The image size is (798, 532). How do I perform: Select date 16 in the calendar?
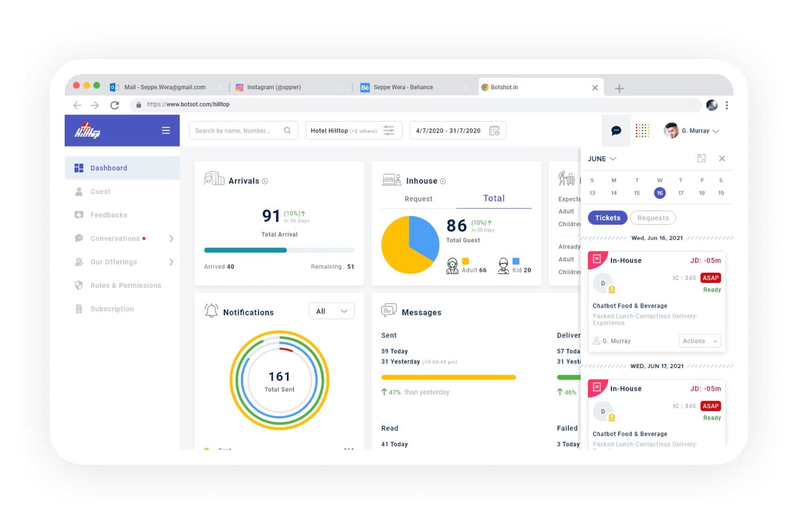pyautogui.click(x=659, y=193)
